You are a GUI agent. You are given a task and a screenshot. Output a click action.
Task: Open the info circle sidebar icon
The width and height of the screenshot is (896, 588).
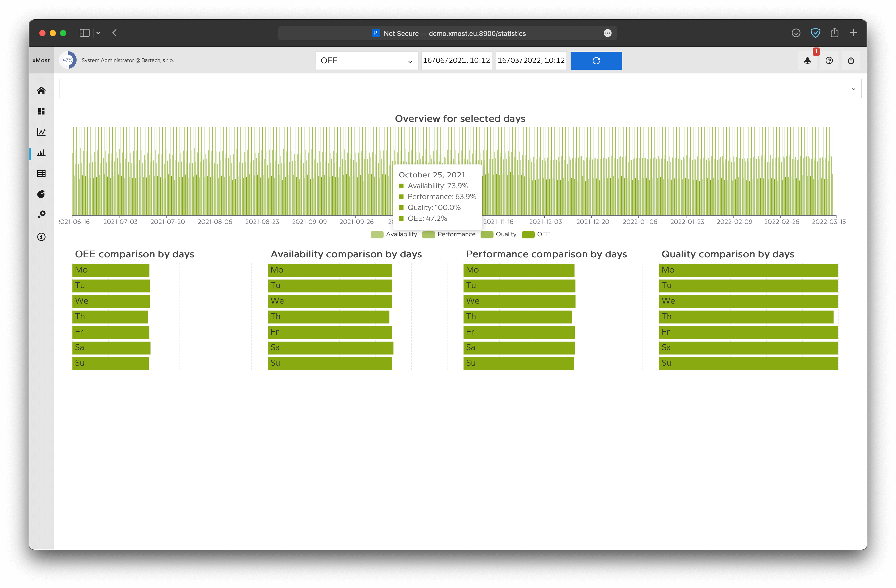coord(41,237)
